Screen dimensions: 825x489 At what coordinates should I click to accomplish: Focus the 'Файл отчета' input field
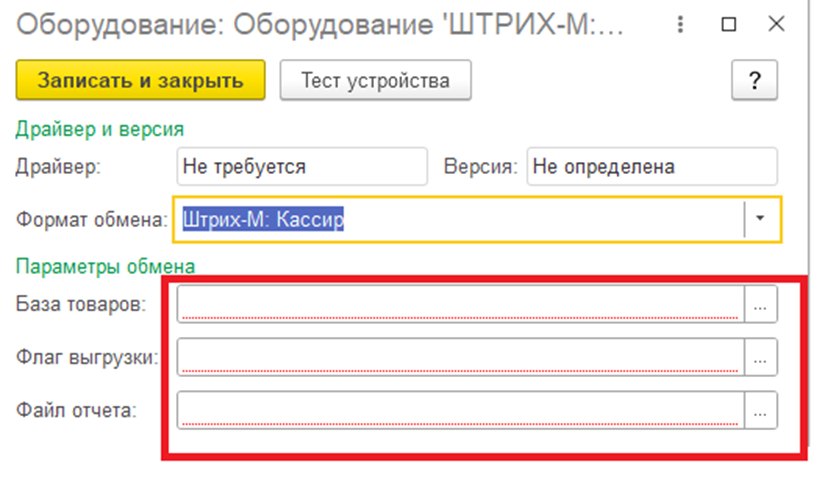[461, 410]
